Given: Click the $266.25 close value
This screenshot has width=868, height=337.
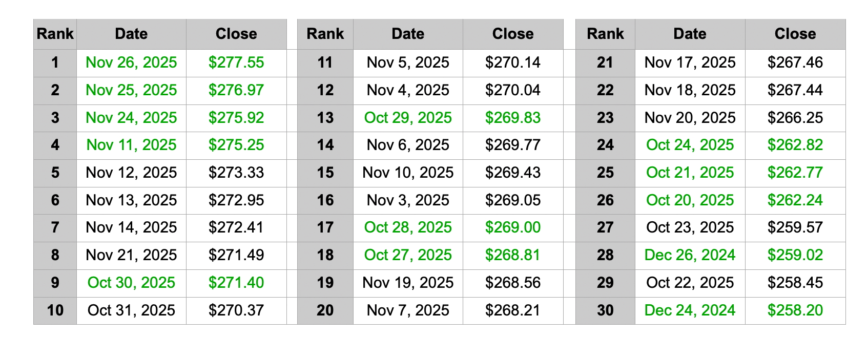Looking at the screenshot, I should (795, 118).
